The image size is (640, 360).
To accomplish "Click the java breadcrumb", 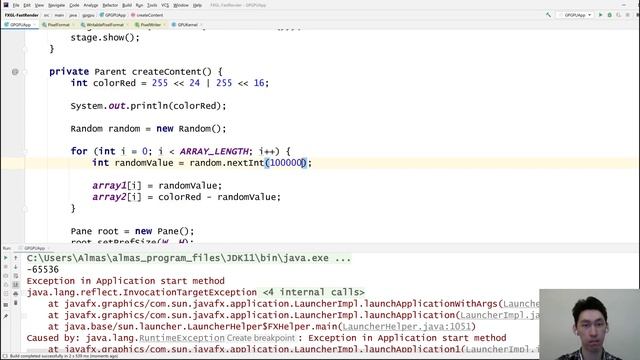I will (73, 15).
